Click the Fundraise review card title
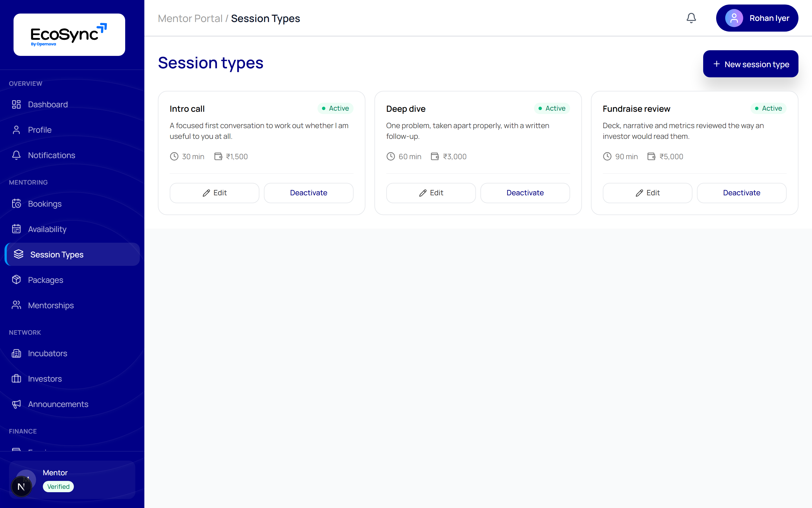Image resolution: width=812 pixels, height=508 pixels. pyautogui.click(x=636, y=109)
